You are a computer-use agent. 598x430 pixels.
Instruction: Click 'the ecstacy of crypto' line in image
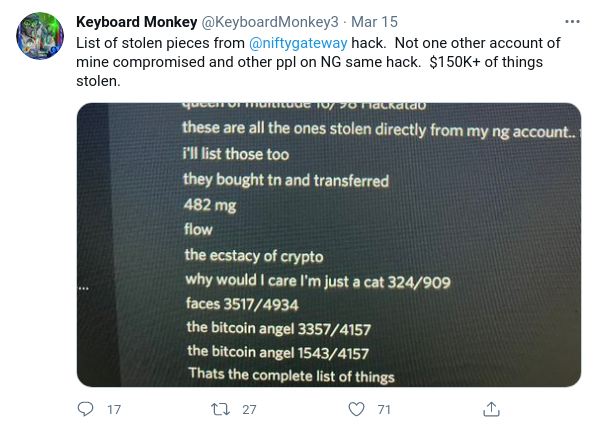(x=254, y=256)
